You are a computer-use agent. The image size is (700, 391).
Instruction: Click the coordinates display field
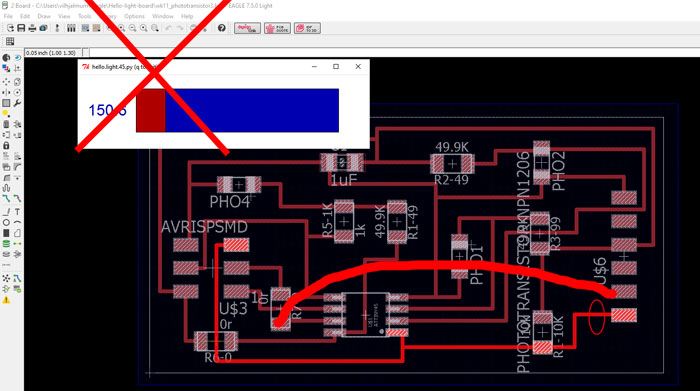[53, 53]
